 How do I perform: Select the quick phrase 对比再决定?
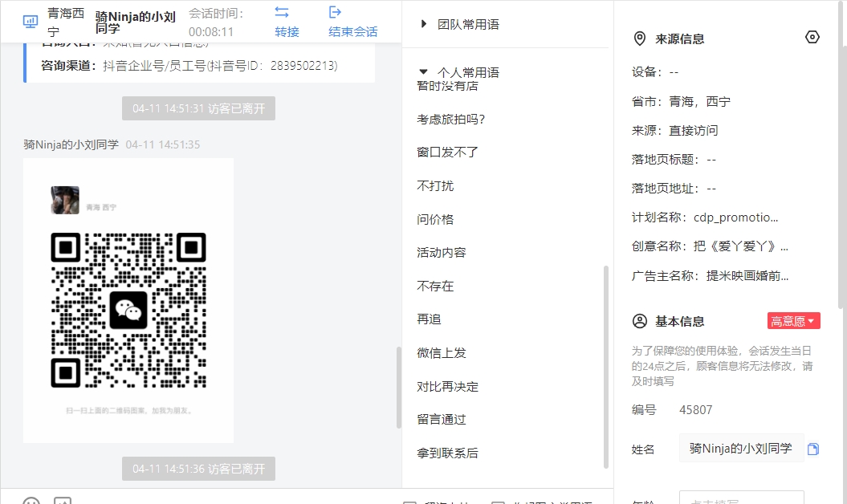pos(447,387)
